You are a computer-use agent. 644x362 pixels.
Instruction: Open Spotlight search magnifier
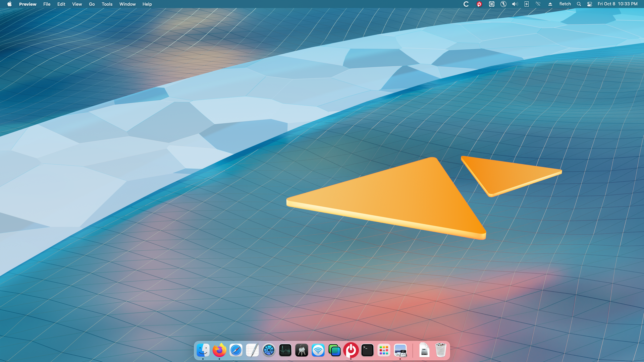coord(579,4)
